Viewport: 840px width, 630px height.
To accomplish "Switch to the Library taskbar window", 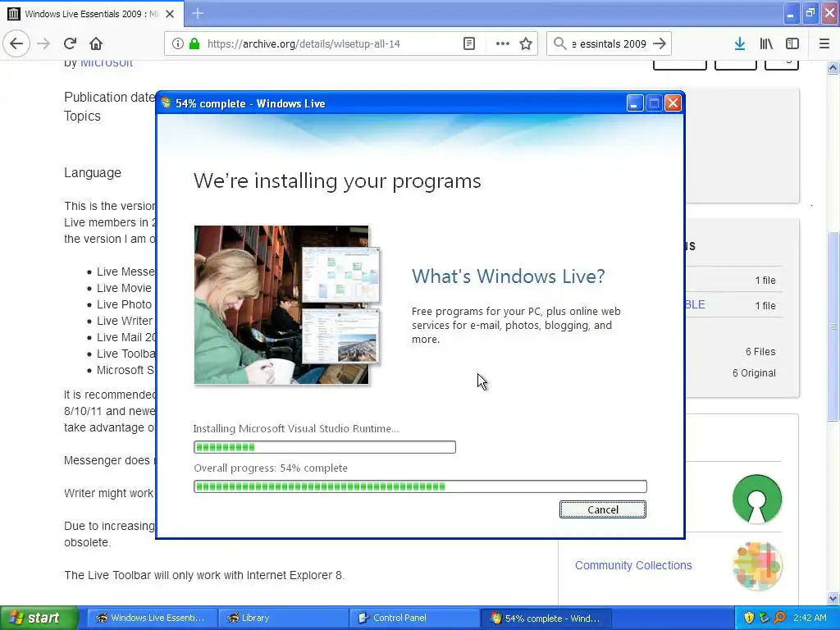I will [x=284, y=618].
